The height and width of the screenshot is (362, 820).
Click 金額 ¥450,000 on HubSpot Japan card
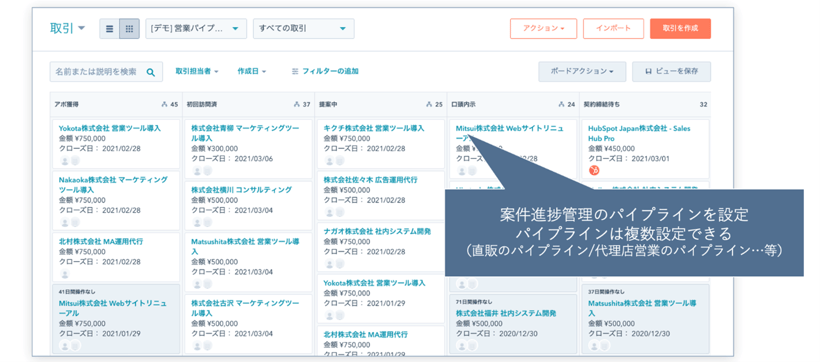point(611,149)
